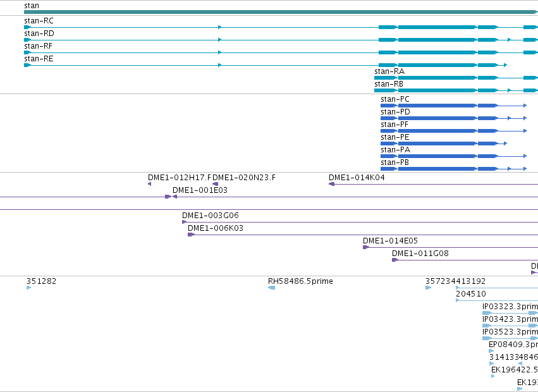This screenshot has width=538, height=392.
Task: Click the DME1-001E03 clone label
Action: click(200, 190)
